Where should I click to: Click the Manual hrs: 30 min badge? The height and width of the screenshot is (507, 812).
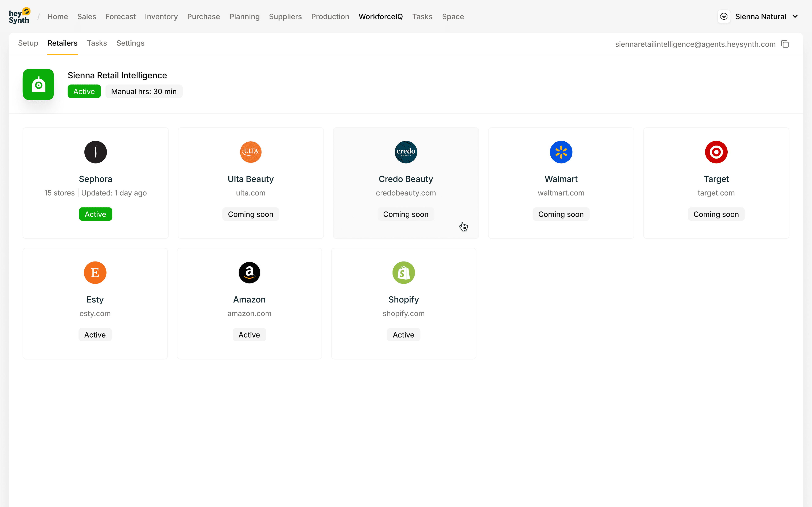tap(144, 91)
